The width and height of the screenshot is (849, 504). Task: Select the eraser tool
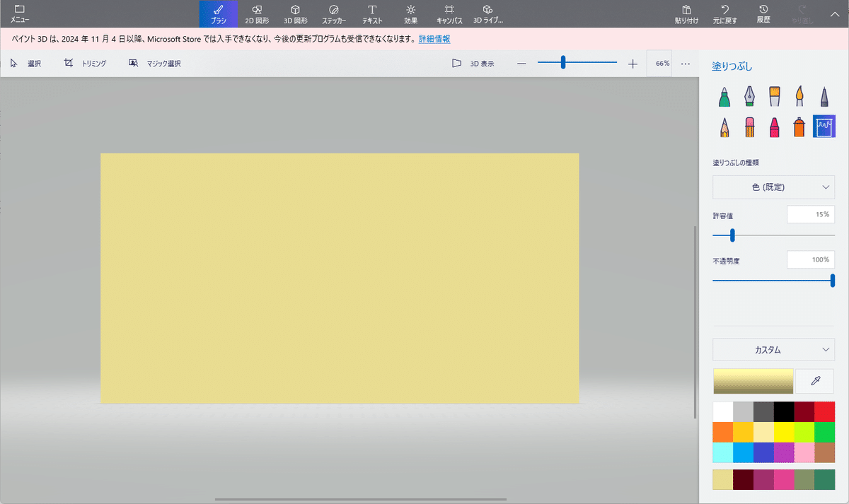(x=749, y=127)
